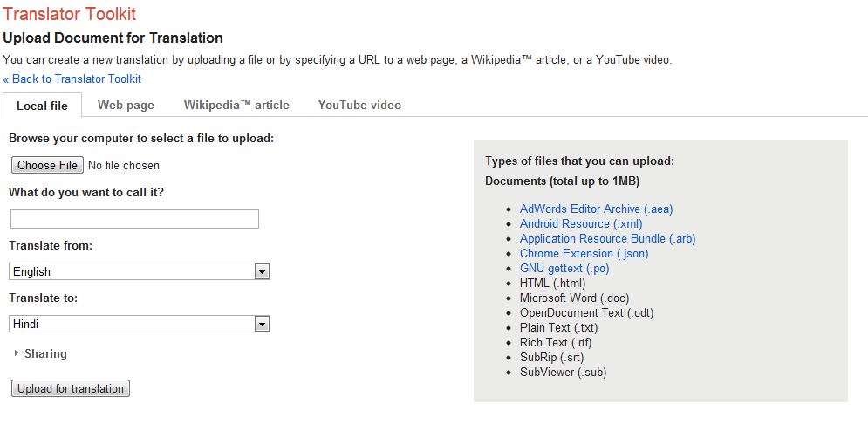Screen dimensions: 868x438
Task: Expand the Sharing section
Action: (x=40, y=353)
